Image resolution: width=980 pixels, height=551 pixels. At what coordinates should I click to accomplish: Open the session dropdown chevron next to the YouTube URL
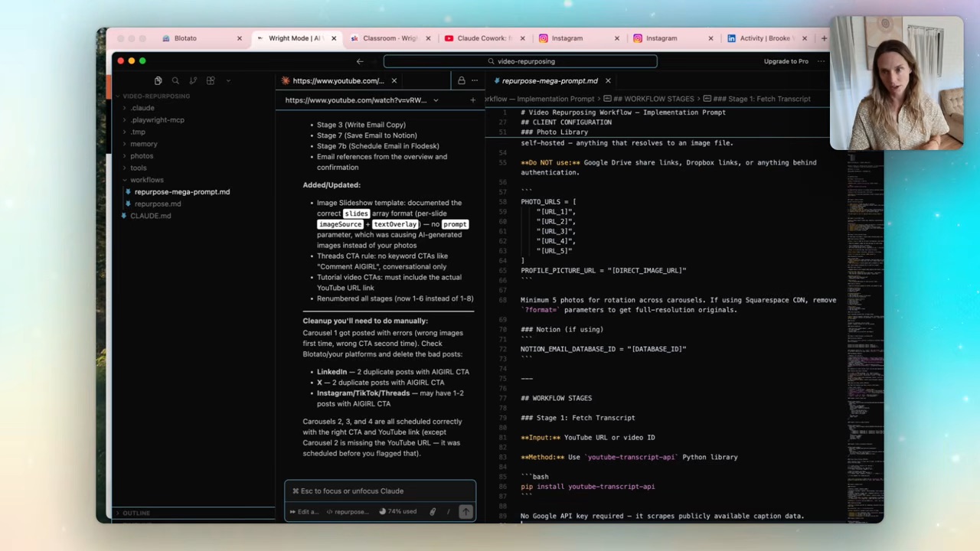click(x=436, y=100)
